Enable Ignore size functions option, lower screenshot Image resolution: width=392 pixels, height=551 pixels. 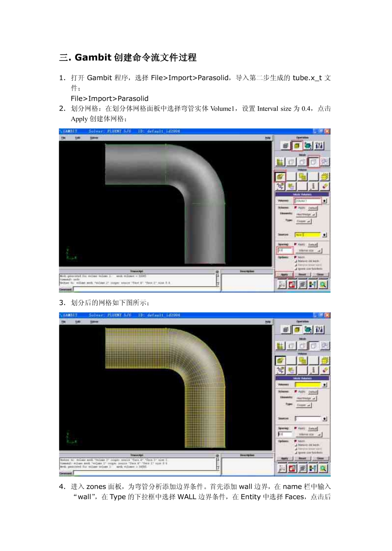point(296,453)
